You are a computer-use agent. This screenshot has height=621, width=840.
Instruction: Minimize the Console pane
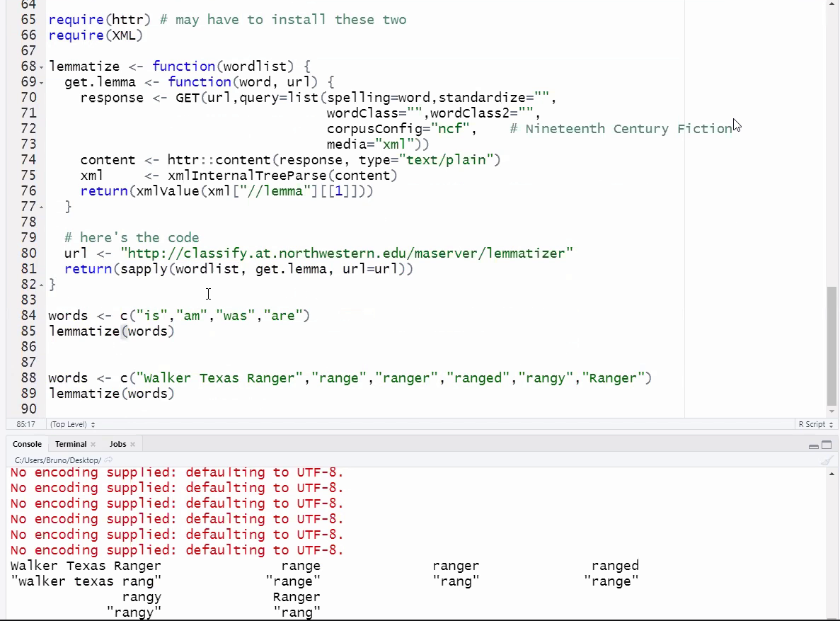(813, 445)
